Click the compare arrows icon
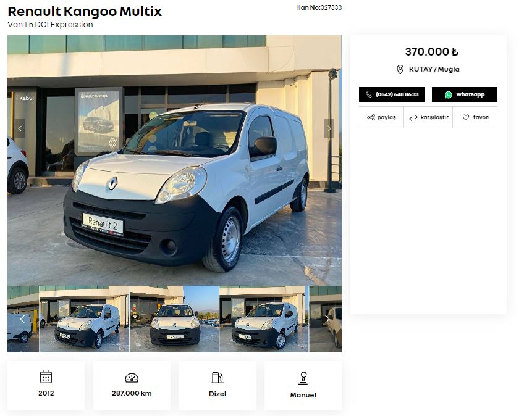The image size is (532, 416). [413, 118]
